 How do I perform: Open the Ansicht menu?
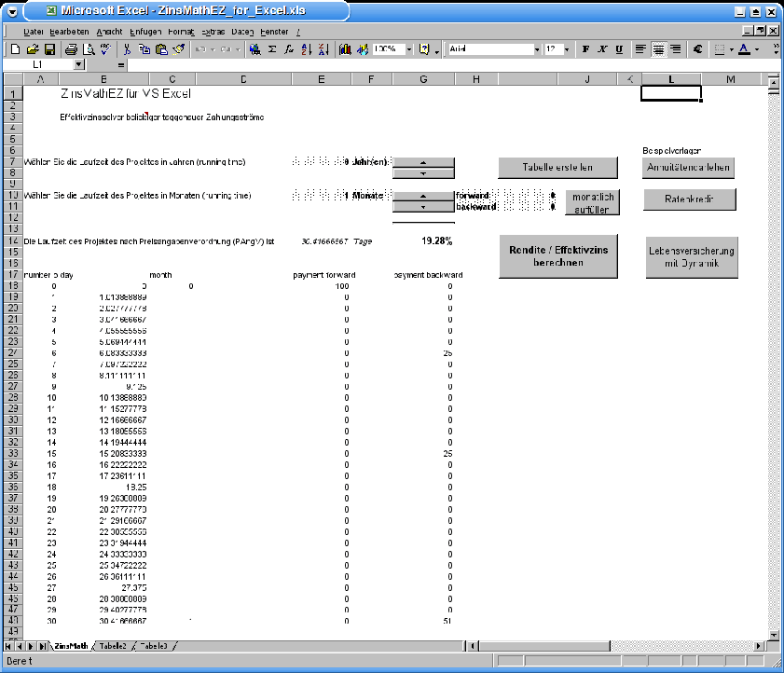pos(109,32)
